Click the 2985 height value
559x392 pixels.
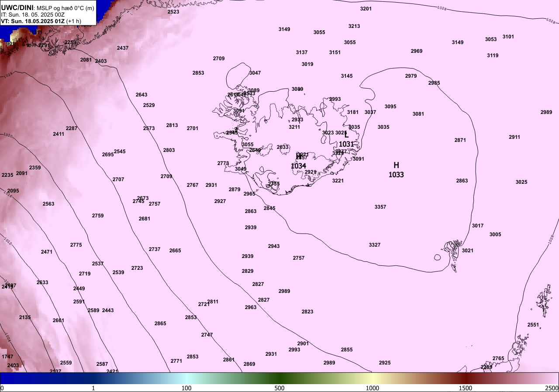[x=434, y=83]
